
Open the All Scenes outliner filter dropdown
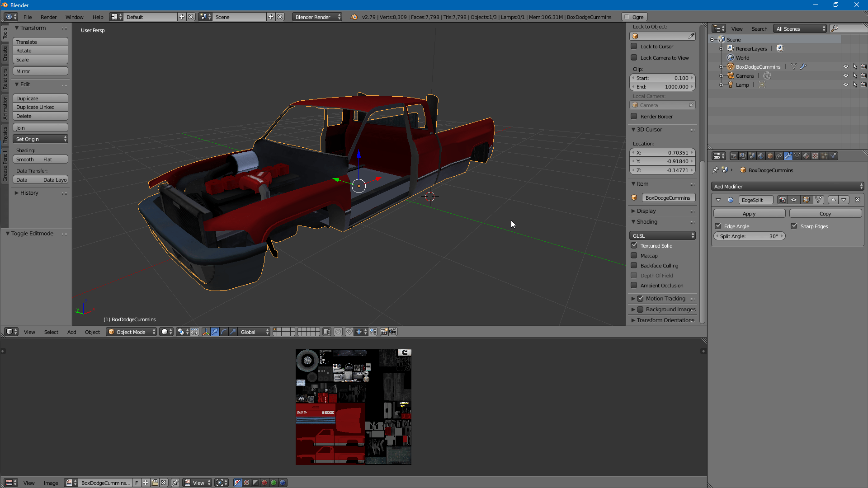click(x=800, y=28)
